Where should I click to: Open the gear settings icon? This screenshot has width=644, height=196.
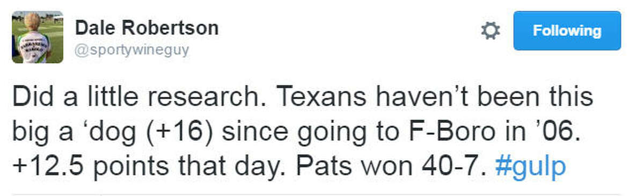pos(490,31)
